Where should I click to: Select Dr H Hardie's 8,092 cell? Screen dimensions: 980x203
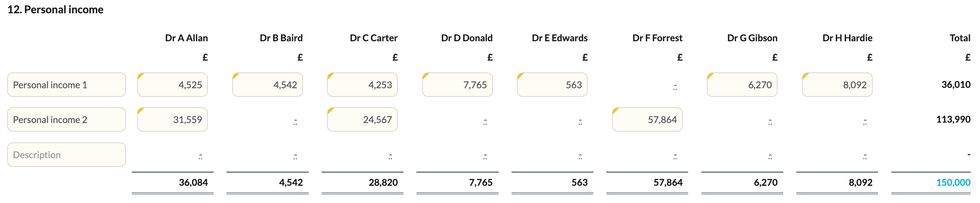click(837, 85)
